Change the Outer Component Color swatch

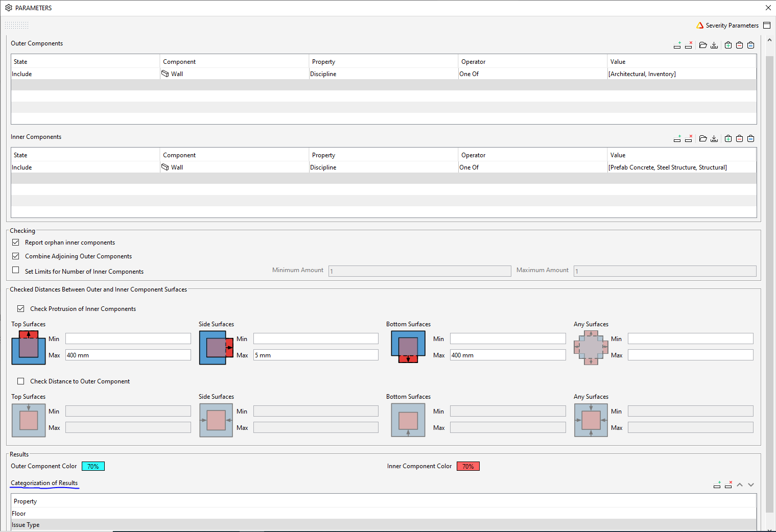(93, 466)
